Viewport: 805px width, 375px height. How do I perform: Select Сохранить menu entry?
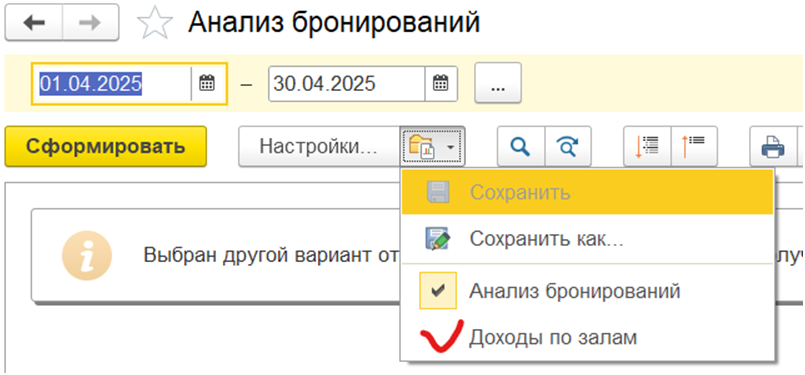587,192
